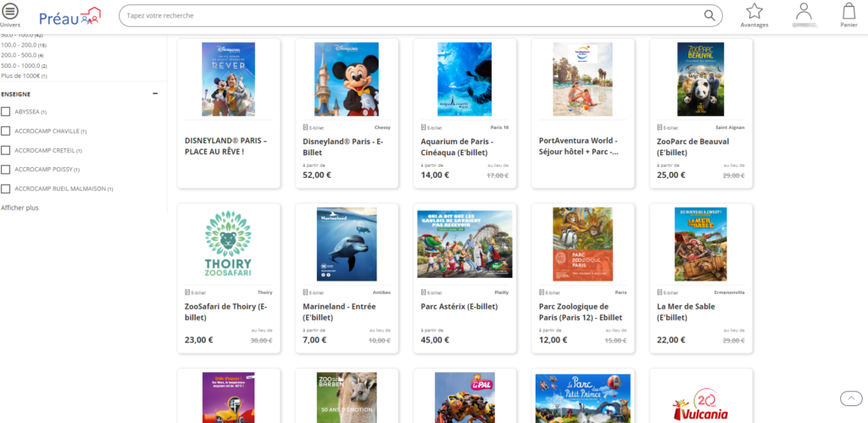The width and height of the screenshot is (868, 423).
Task: Click title DISNEYLAND® PARIS – PLACE AU RÊVE
Action: point(225,146)
